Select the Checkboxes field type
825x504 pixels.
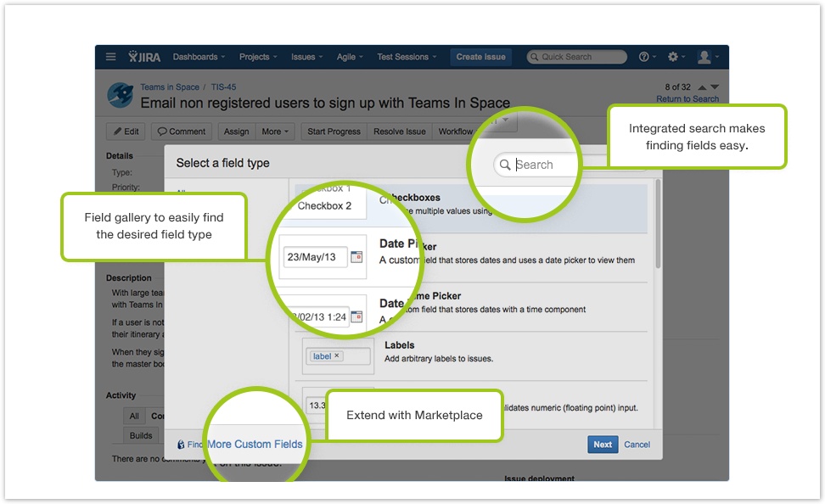pyautogui.click(x=471, y=209)
